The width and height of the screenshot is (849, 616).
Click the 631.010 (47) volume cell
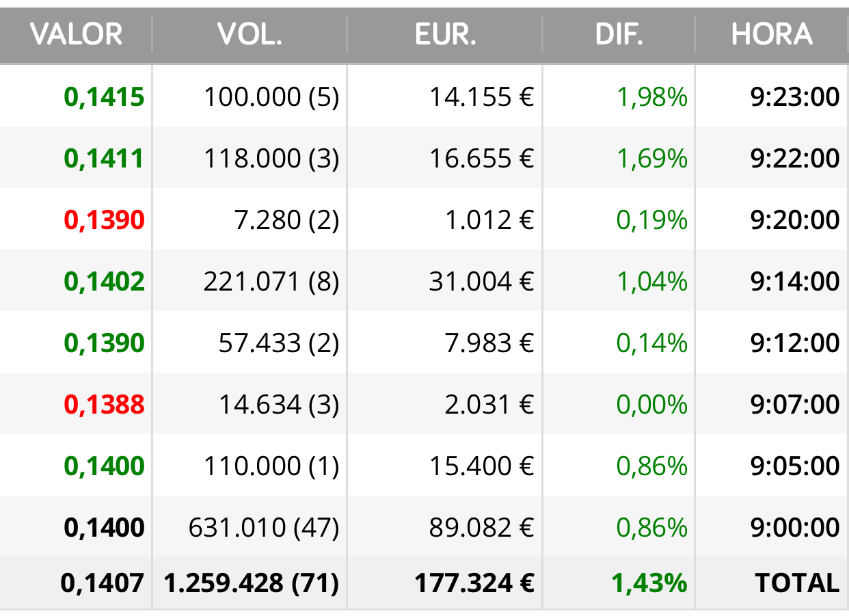pyautogui.click(x=264, y=528)
